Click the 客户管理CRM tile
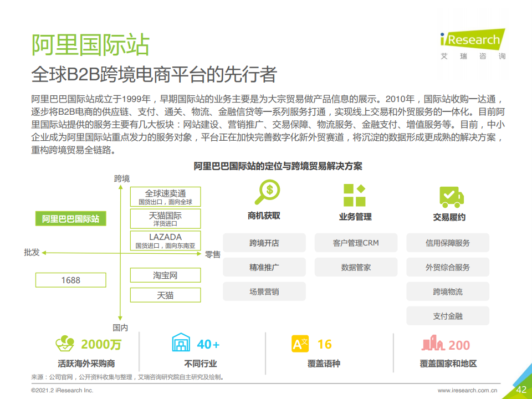This screenshot has width=532, height=399. [356, 243]
